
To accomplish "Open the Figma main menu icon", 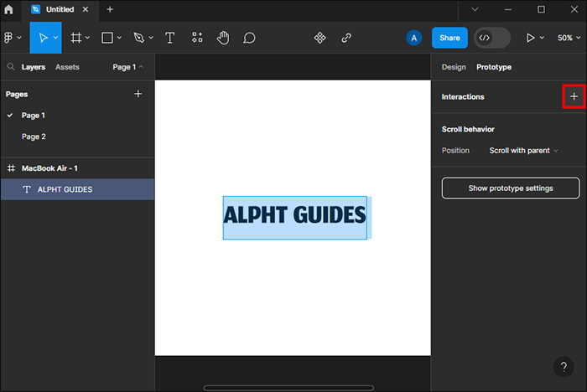I will pos(9,38).
